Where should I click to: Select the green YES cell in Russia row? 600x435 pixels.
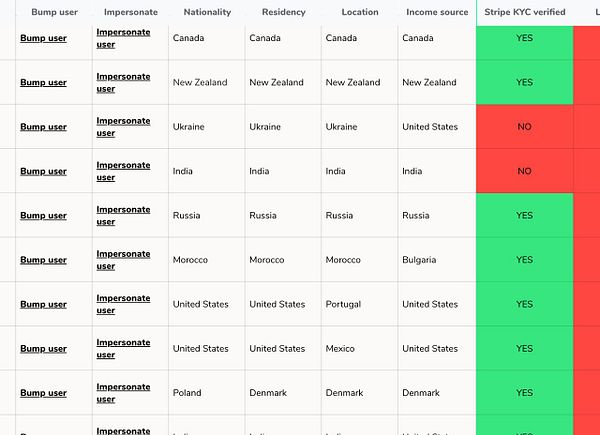coord(524,215)
